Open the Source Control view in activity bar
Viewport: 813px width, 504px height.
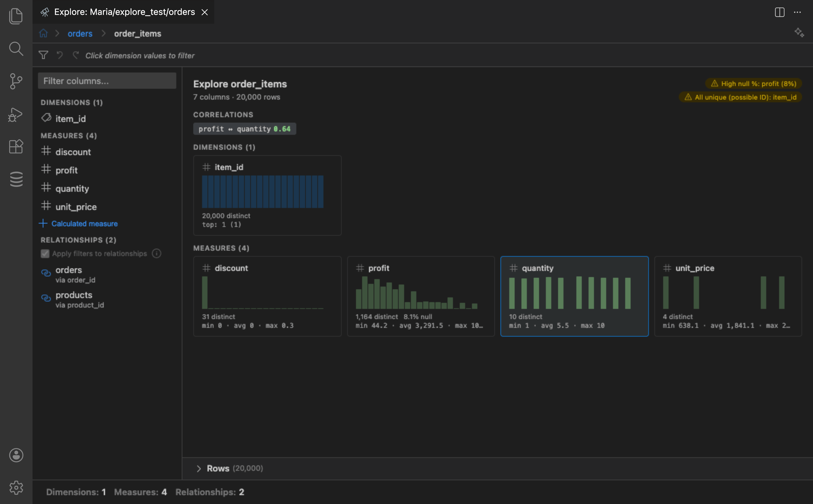click(x=16, y=81)
